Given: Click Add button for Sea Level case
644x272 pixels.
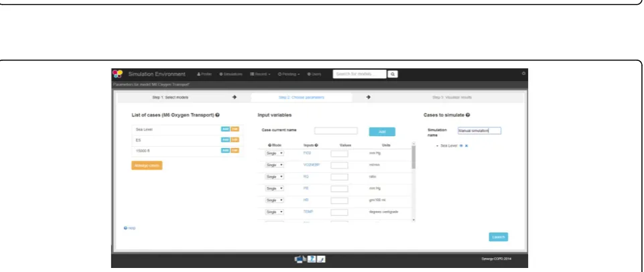Looking at the screenshot, I should [225, 129].
